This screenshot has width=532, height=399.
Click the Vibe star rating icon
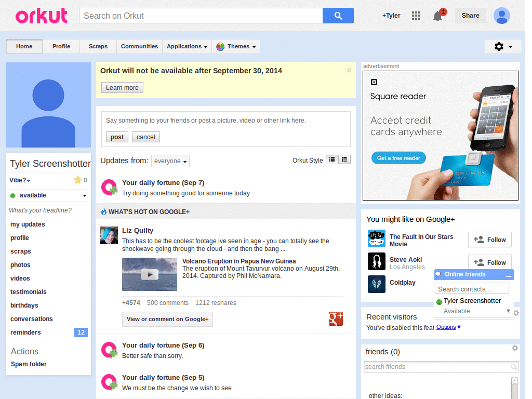pyautogui.click(x=78, y=180)
